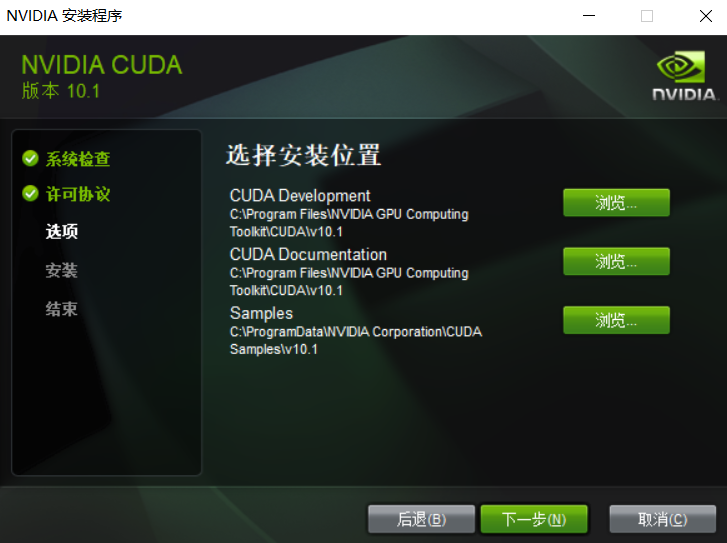The height and width of the screenshot is (543, 727).
Task: Click the green checkmark beside 系统检查
Action: click(x=31, y=159)
